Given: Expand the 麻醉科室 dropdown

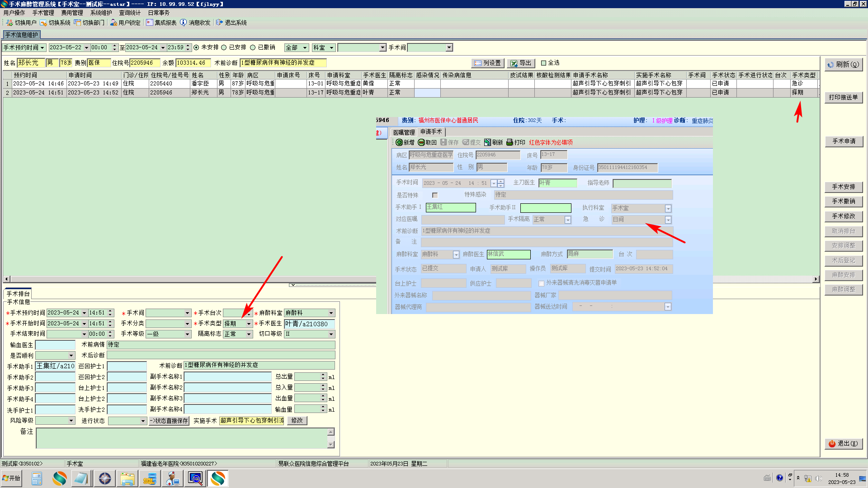Looking at the screenshot, I should tap(331, 313).
